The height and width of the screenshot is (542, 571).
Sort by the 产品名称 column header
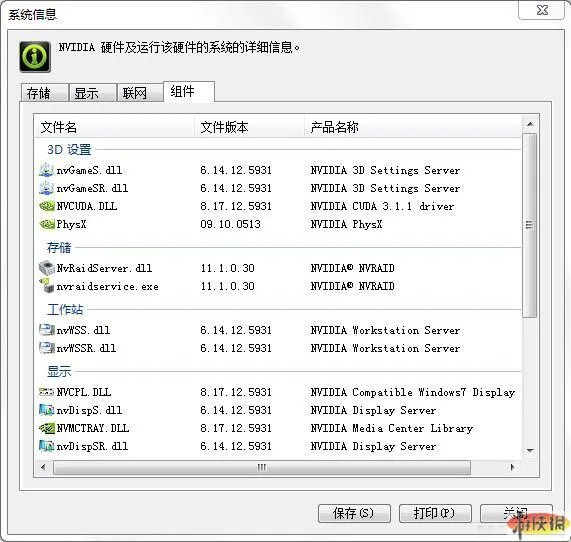413,127
